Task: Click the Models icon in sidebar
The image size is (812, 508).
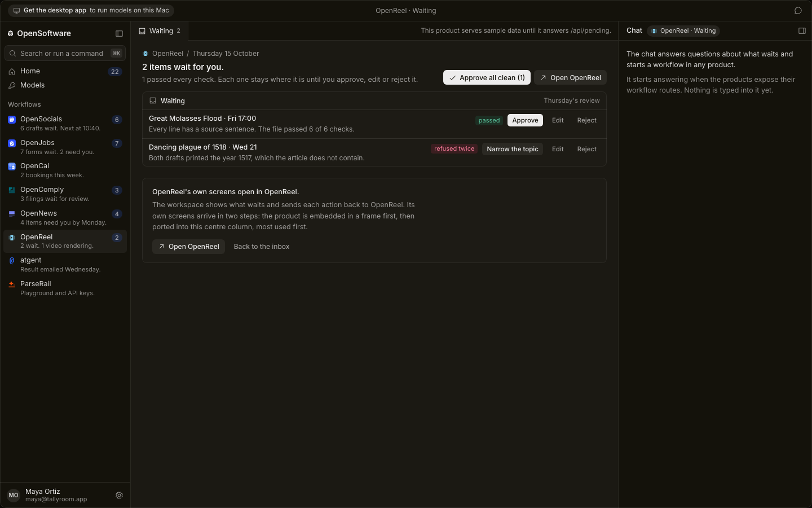Action: point(12,86)
